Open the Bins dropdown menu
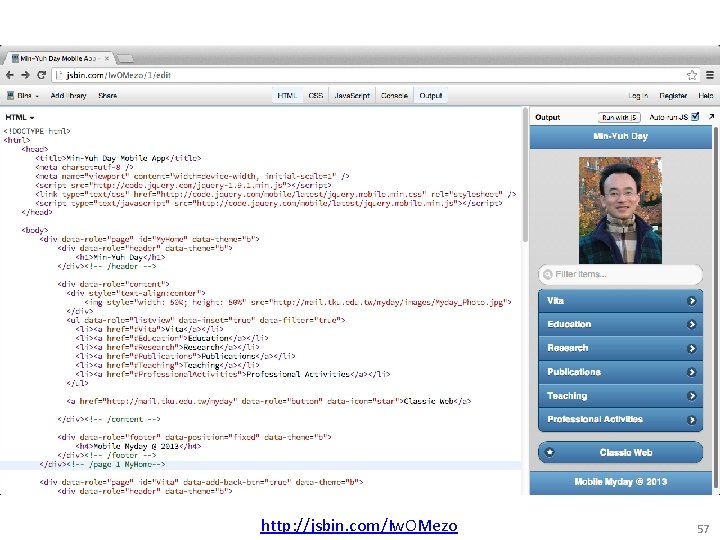 (x=23, y=96)
